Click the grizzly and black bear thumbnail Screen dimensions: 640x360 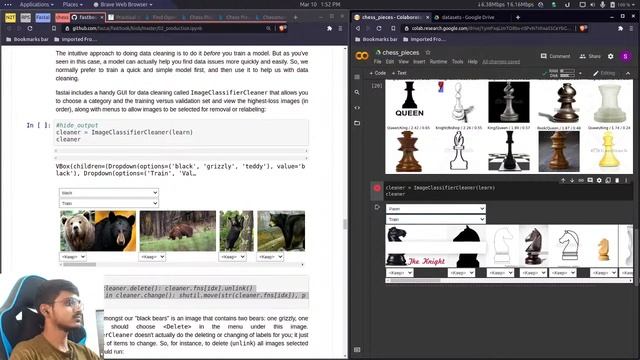pyautogui.click(x=98, y=231)
